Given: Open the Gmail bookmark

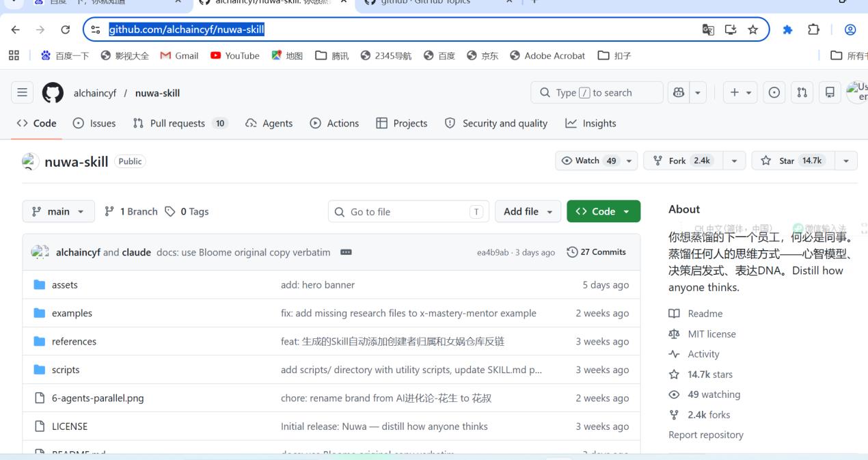Looking at the screenshot, I should 179,56.
